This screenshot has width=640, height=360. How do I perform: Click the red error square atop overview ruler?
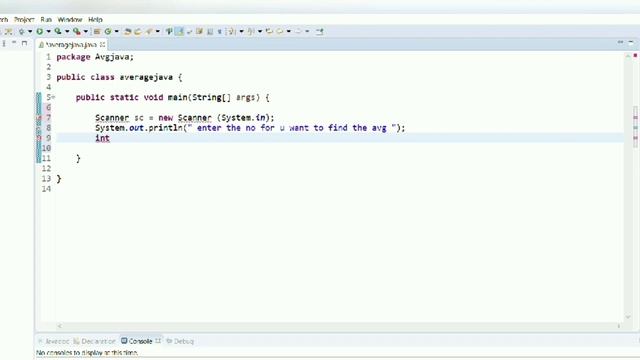pyautogui.click(x=635, y=56)
